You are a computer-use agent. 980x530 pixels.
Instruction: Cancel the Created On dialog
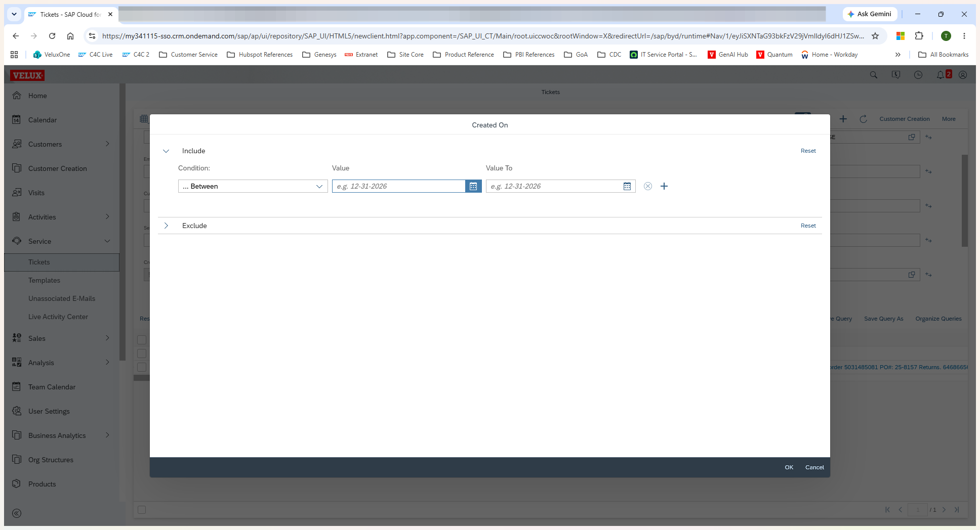[814, 467]
